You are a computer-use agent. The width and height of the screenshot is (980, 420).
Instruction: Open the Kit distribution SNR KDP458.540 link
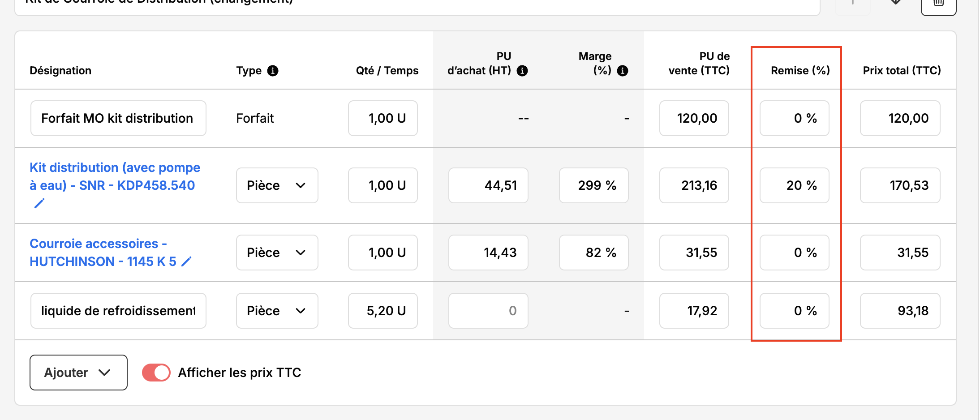coord(115,176)
